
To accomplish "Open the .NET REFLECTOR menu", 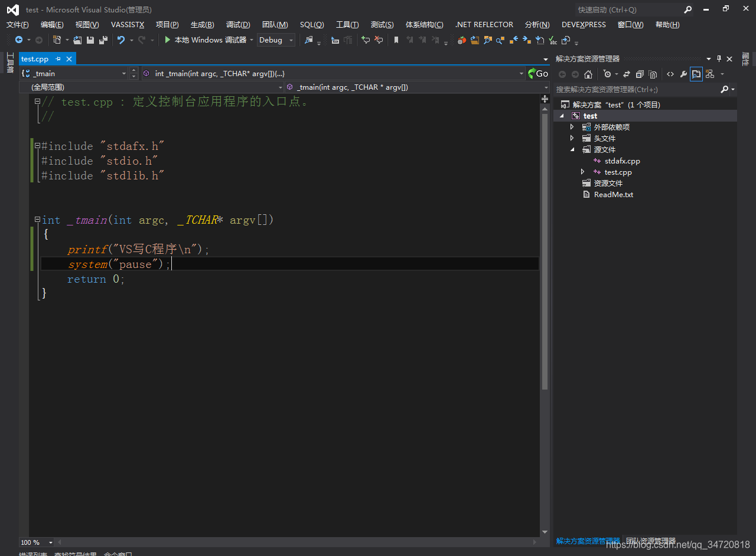I will click(484, 24).
